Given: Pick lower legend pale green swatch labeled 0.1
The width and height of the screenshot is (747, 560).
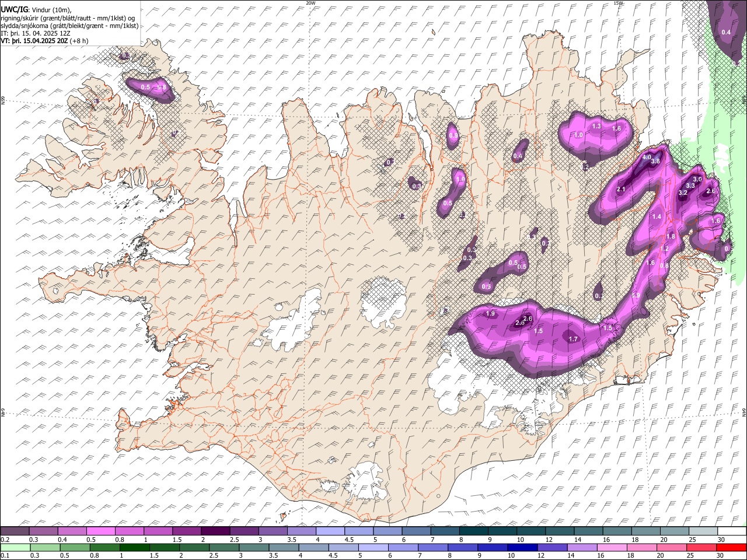Looking at the screenshot, I should coord(15,547).
